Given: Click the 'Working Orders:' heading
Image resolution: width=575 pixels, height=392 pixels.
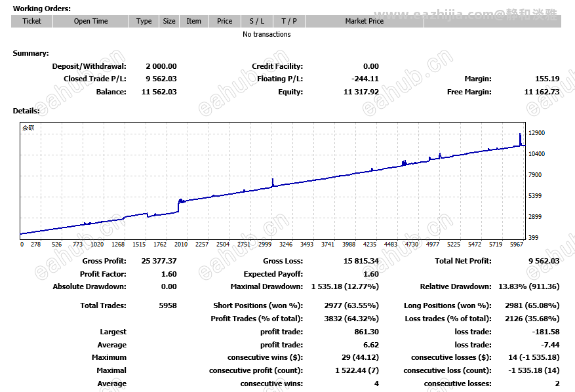Looking at the screenshot, I should point(42,9).
